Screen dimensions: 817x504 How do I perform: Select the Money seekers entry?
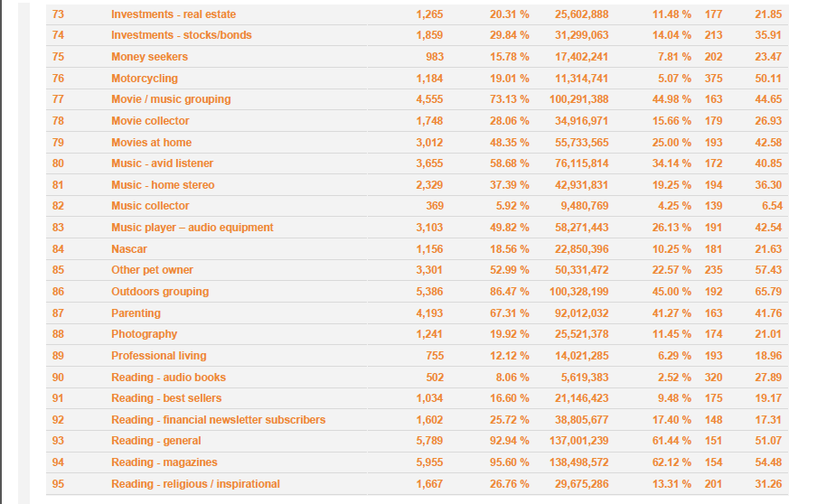(149, 57)
